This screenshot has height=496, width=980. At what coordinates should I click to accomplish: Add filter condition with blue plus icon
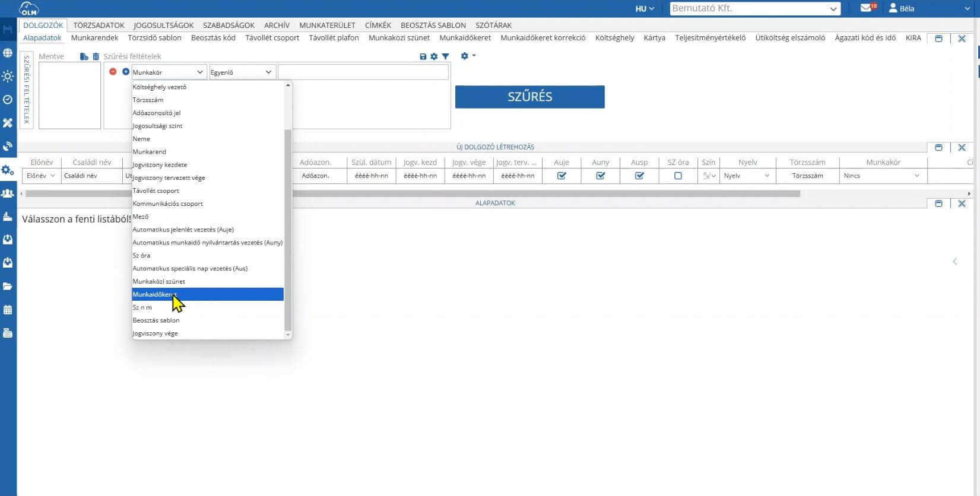tap(125, 71)
